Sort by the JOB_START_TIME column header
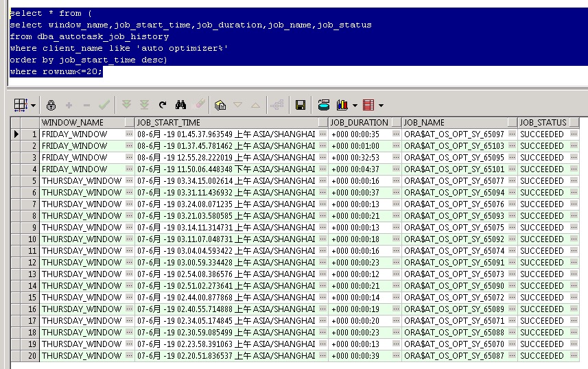This screenshot has height=369, width=588. pyautogui.click(x=226, y=123)
